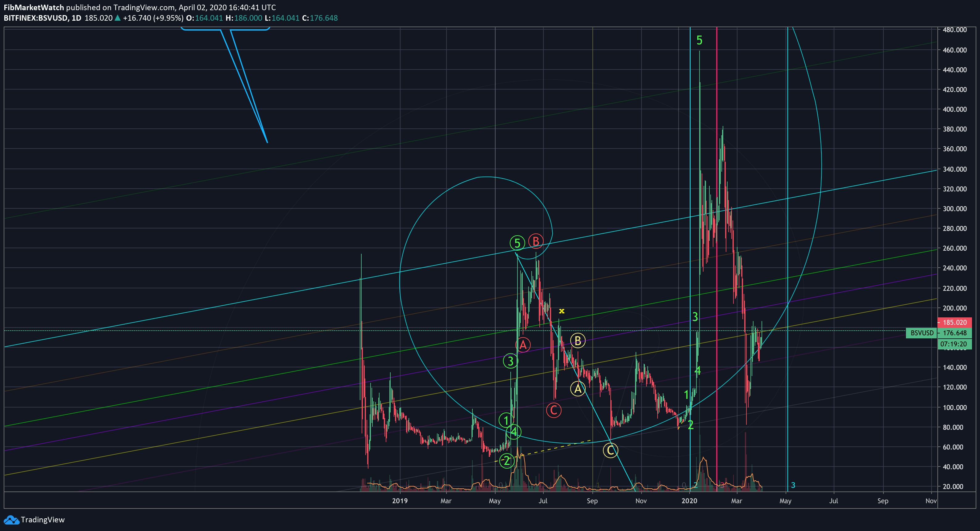Click the O:164.041 open value in header
This screenshot has height=531, width=980.
click(204, 18)
